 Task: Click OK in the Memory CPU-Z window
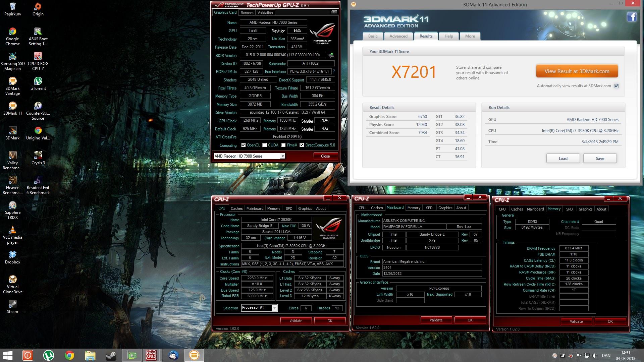(x=610, y=321)
